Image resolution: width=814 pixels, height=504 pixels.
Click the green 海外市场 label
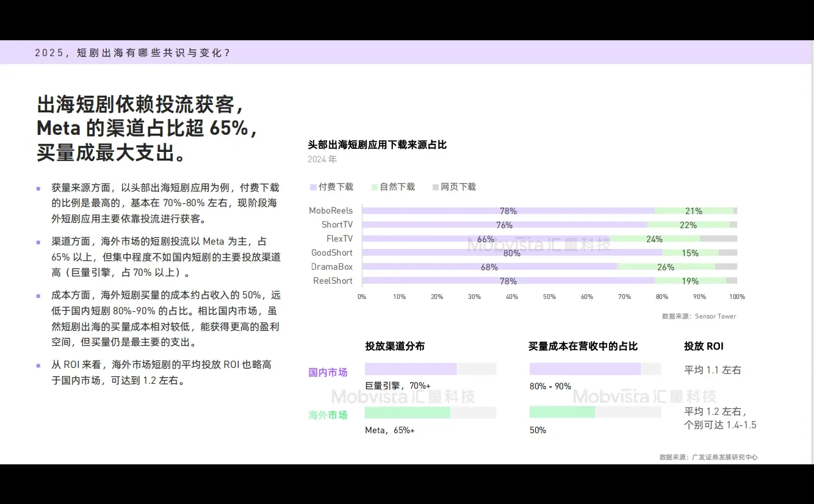pyautogui.click(x=328, y=416)
